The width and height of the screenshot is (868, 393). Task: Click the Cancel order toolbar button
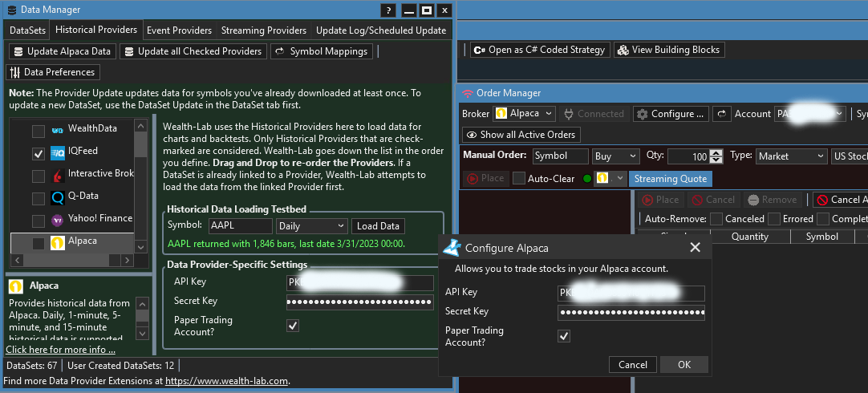713,200
